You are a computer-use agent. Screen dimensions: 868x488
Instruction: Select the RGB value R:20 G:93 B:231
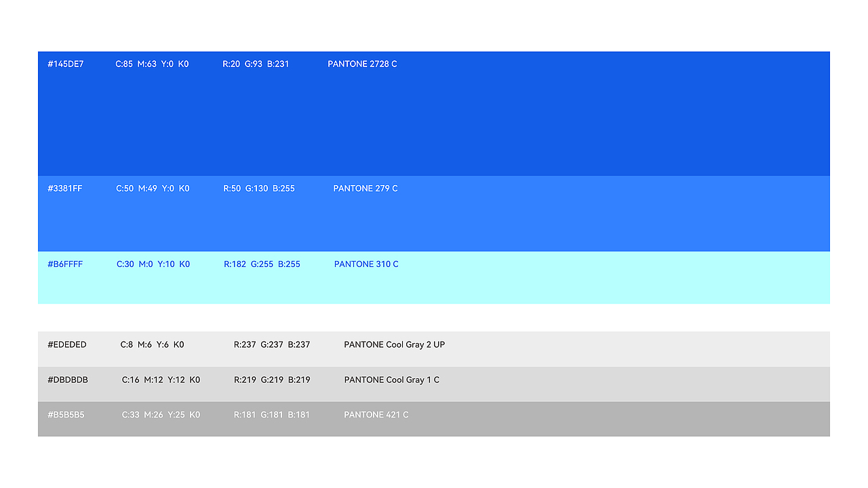click(256, 64)
